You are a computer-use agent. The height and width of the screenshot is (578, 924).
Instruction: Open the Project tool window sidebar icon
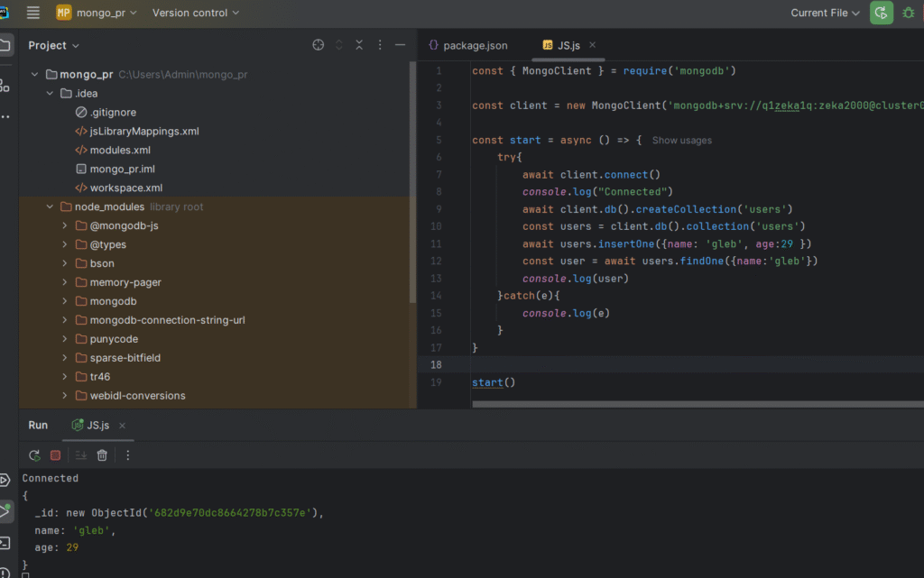coord(5,45)
